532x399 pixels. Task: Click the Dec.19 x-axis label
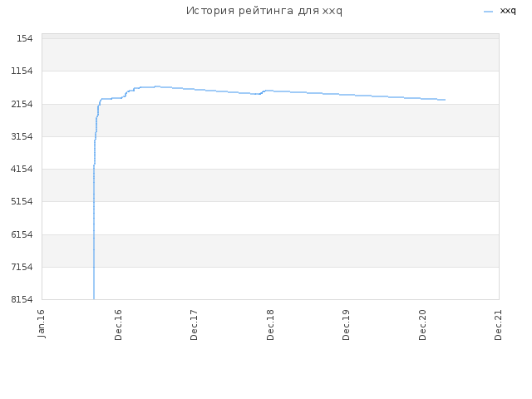point(346,325)
